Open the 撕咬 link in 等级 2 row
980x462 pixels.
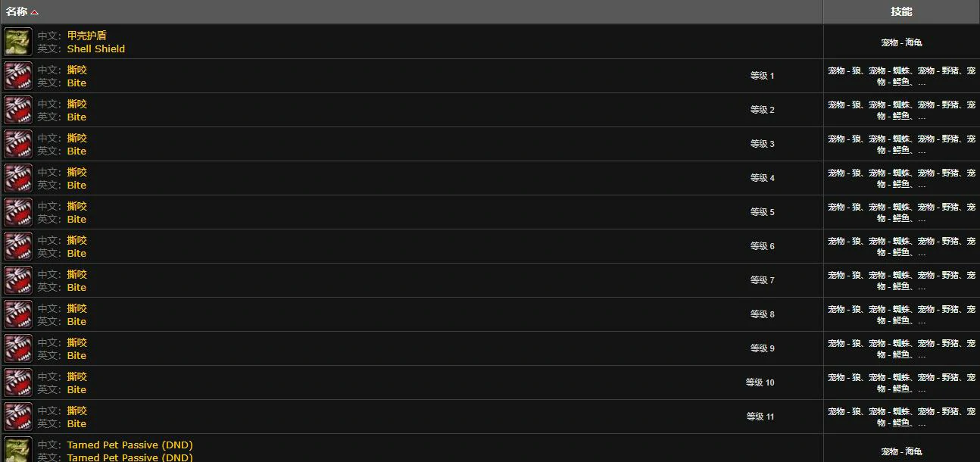[76, 104]
